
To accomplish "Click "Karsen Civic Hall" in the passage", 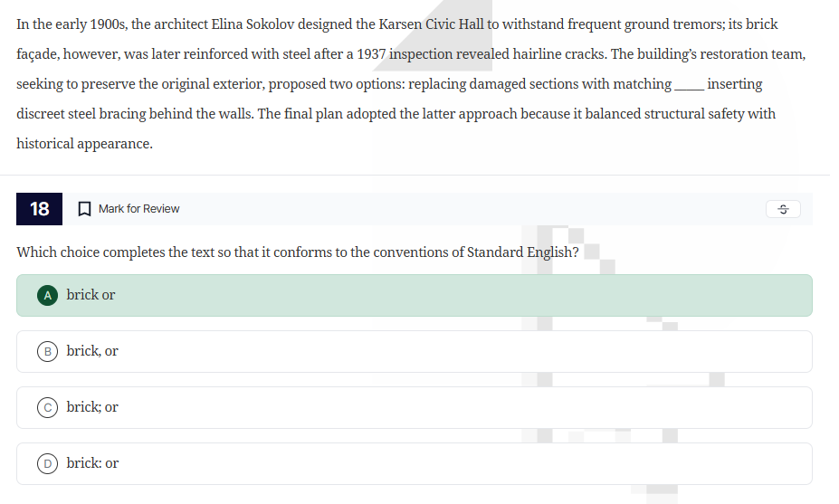I will [x=430, y=24].
